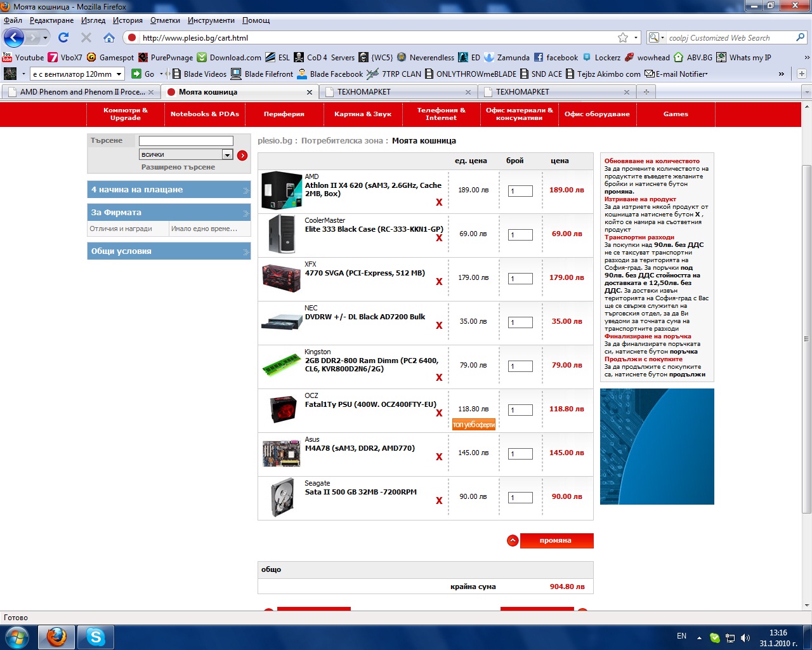Open the search engine selector dropdown
Image resolution: width=812 pixels, height=650 pixels.
(656, 37)
